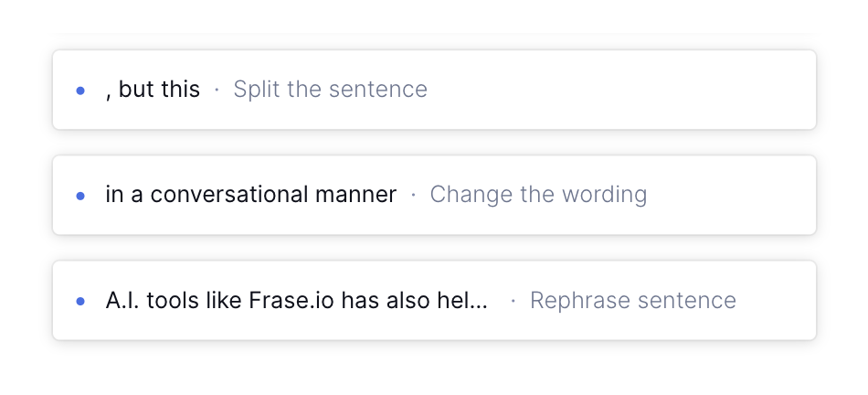Select the ", but this" highlighted text
Viewport: 868px width, 395px height.
[x=153, y=90]
